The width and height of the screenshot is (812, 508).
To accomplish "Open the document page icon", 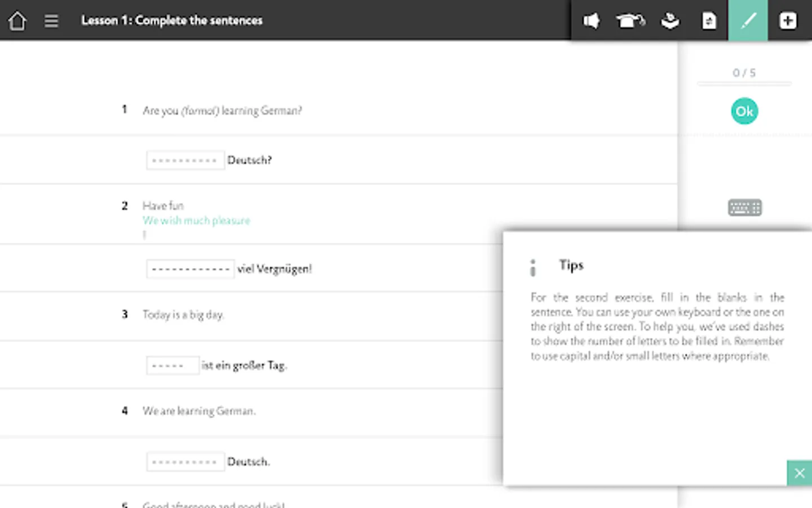I will pyautogui.click(x=709, y=21).
